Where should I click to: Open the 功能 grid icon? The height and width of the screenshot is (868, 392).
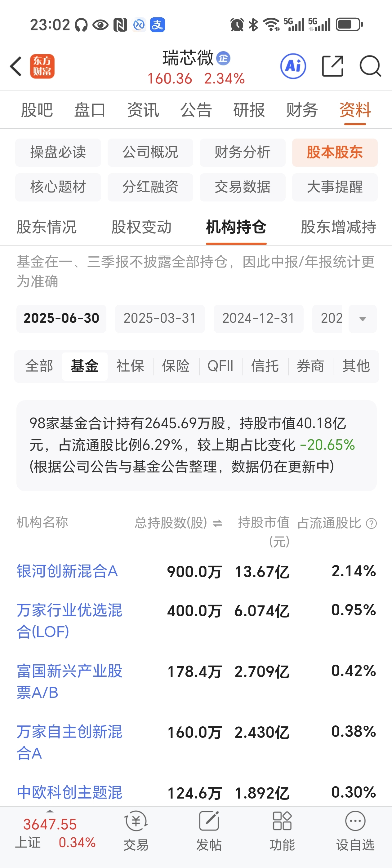point(282,821)
